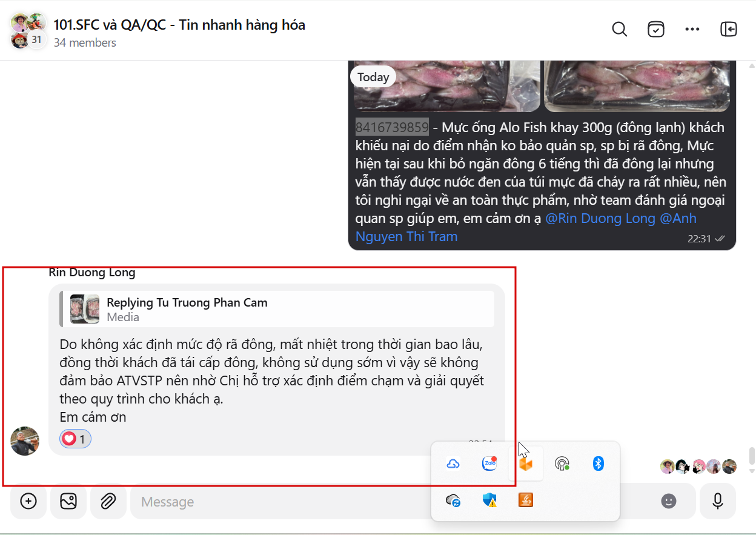756x535 pixels.
Task: Click the 34 members label
Action: pyautogui.click(x=85, y=43)
